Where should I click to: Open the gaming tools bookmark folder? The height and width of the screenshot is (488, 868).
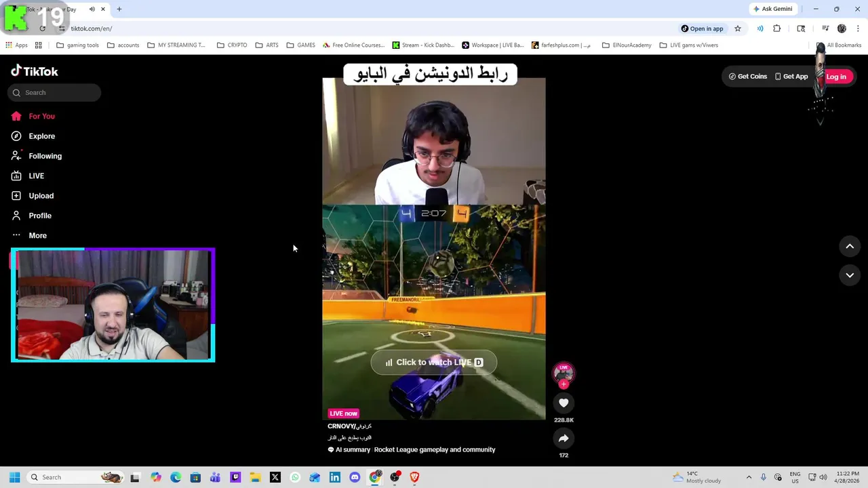pos(78,45)
